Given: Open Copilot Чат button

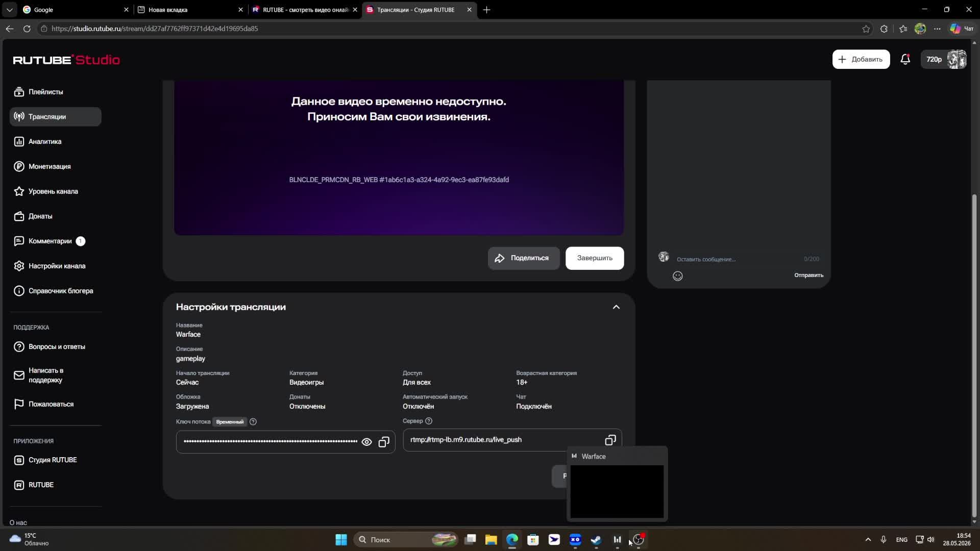Looking at the screenshot, I should 962,29.
